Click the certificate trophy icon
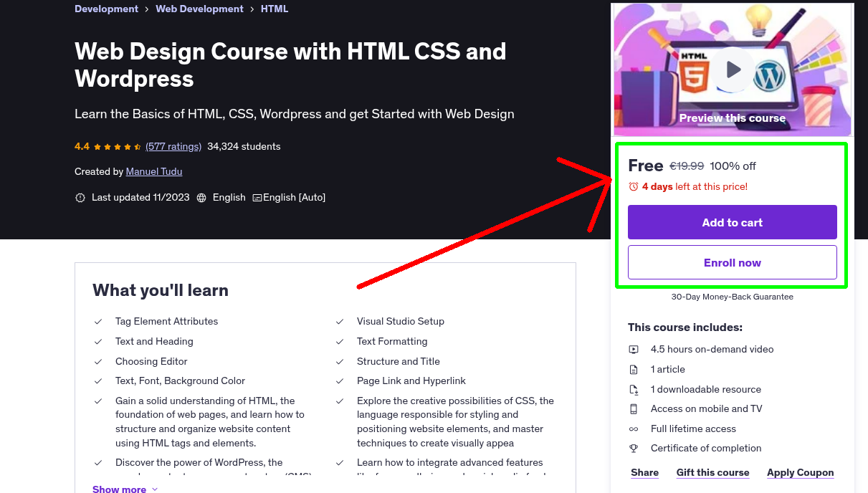This screenshot has width=868, height=493. pyautogui.click(x=634, y=449)
